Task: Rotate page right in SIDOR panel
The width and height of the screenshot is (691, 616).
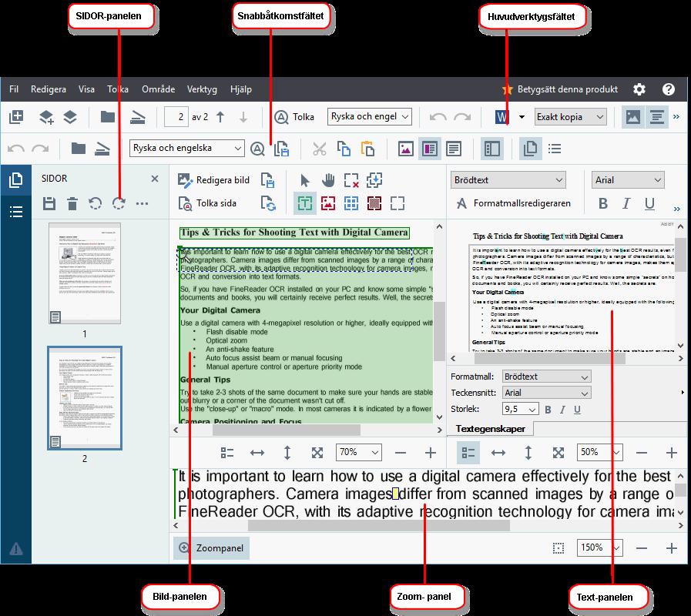Action: tap(119, 203)
